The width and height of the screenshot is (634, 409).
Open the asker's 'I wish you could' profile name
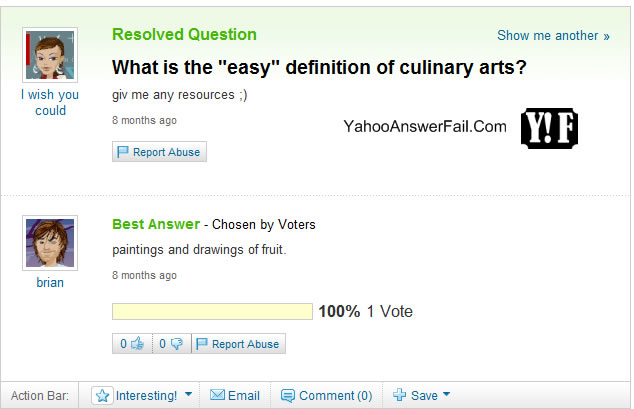(x=50, y=103)
